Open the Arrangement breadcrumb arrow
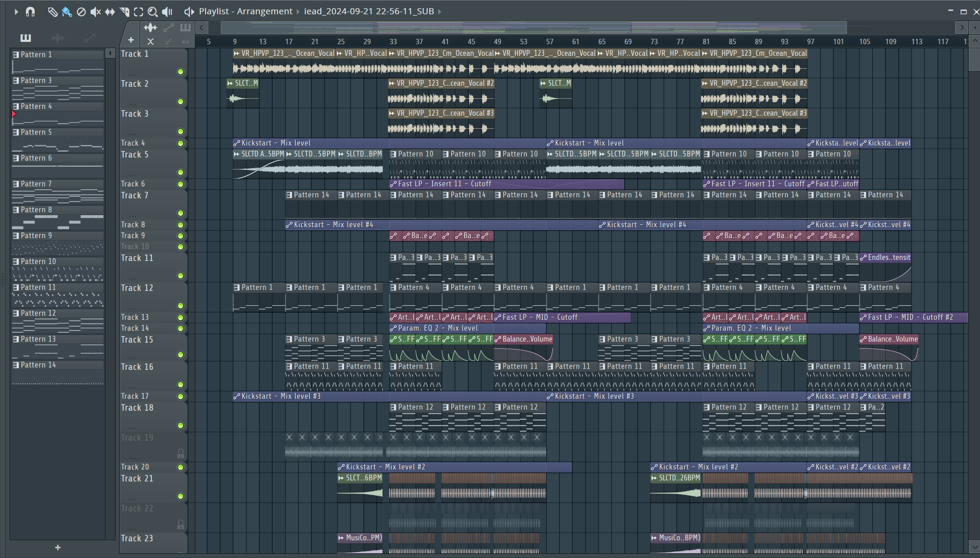This screenshot has height=558, width=980. pyautogui.click(x=298, y=12)
